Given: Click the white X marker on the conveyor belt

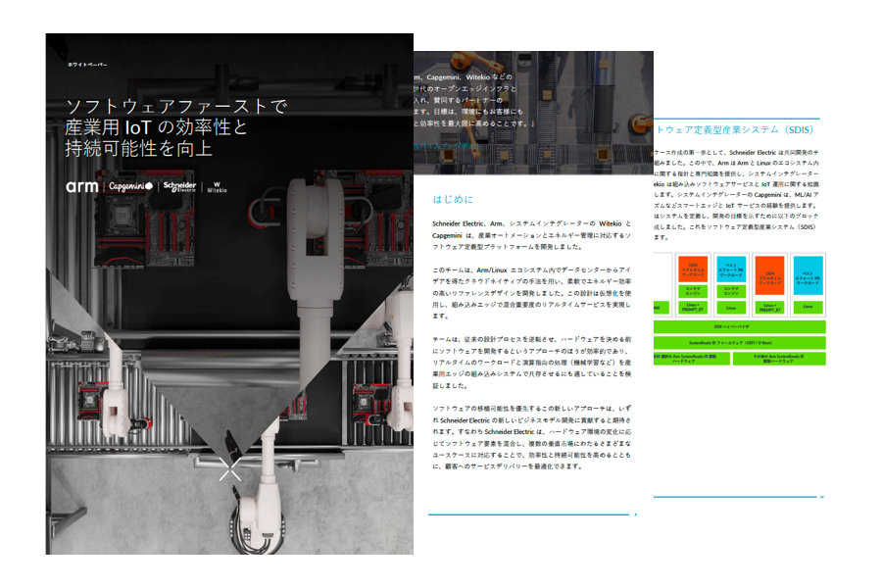Looking at the screenshot, I should 231,469.
